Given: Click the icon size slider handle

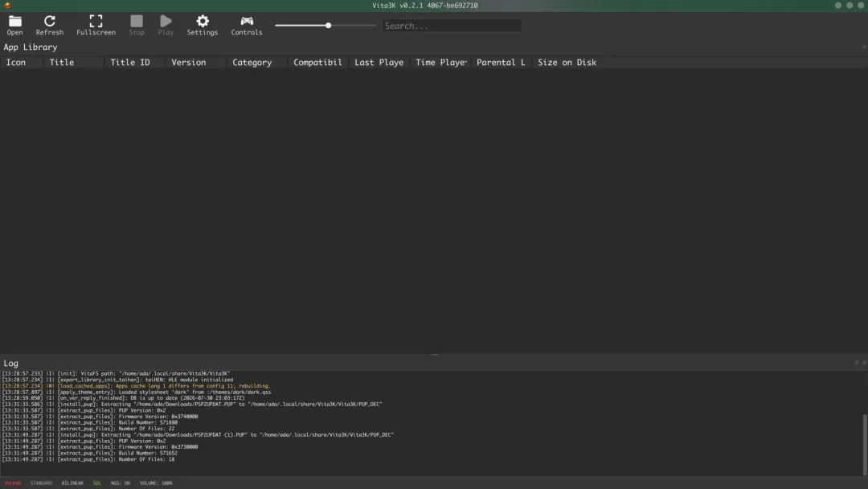Looking at the screenshot, I should (328, 26).
